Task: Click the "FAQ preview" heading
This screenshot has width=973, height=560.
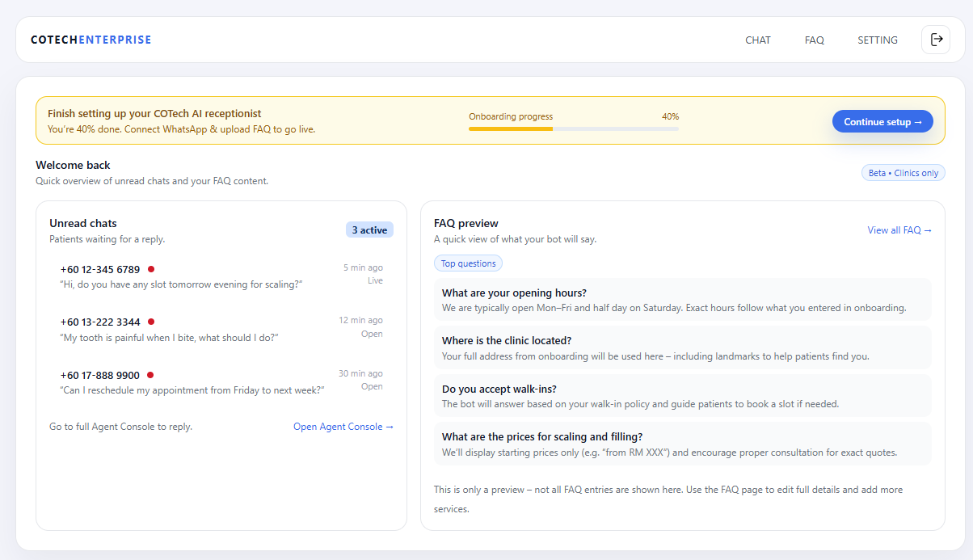Action: click(x=466, y=223)
